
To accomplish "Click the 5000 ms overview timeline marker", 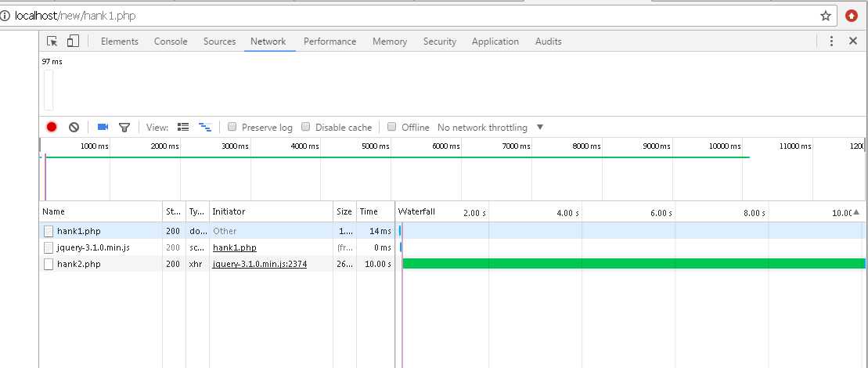I will coord(375,146).
